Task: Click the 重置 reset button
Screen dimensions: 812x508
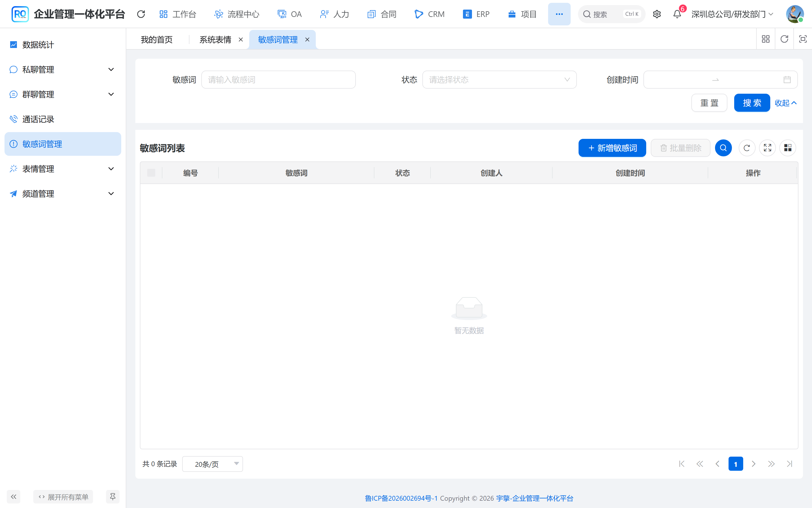Action: [709, 103]
